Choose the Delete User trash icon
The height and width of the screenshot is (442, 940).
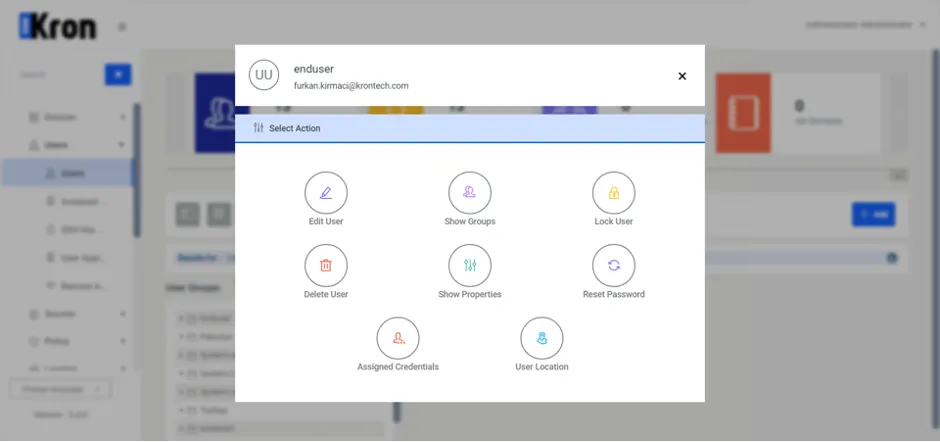point(326,266)
